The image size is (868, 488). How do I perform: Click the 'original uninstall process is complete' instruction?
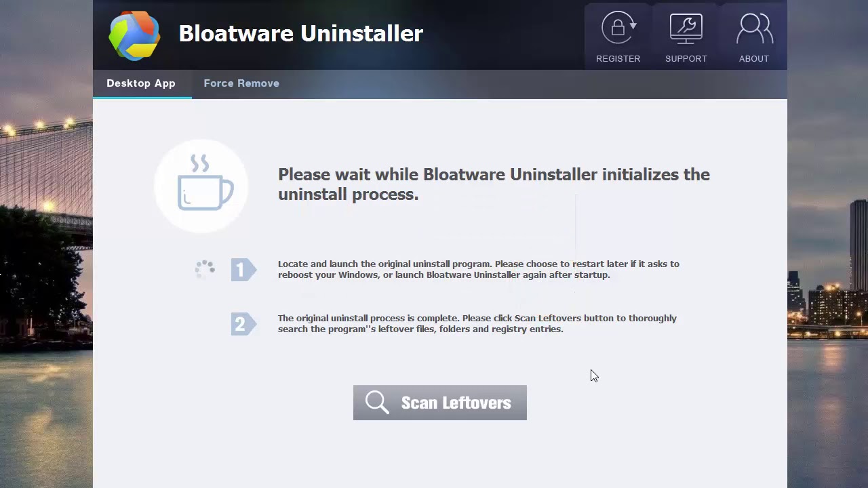click(477, 323)
